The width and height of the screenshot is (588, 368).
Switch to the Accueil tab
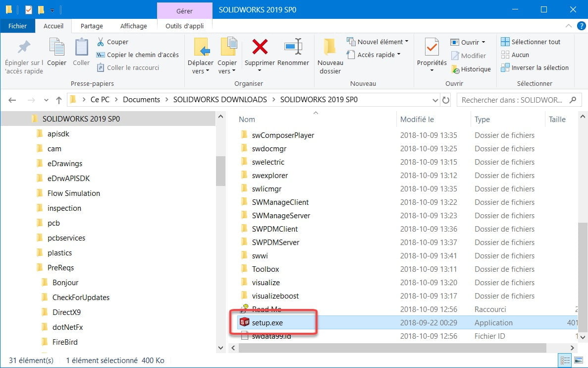[53, 26]
